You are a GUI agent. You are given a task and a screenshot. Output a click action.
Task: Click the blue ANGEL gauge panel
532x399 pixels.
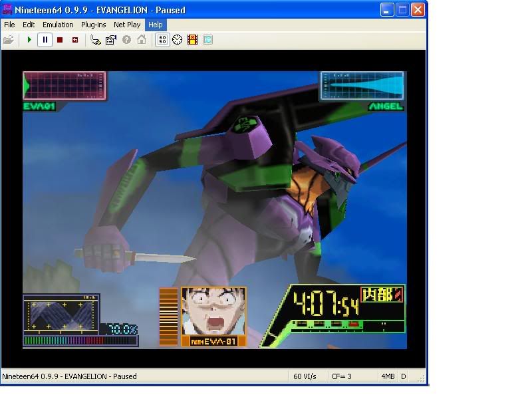tap(362, 86)
